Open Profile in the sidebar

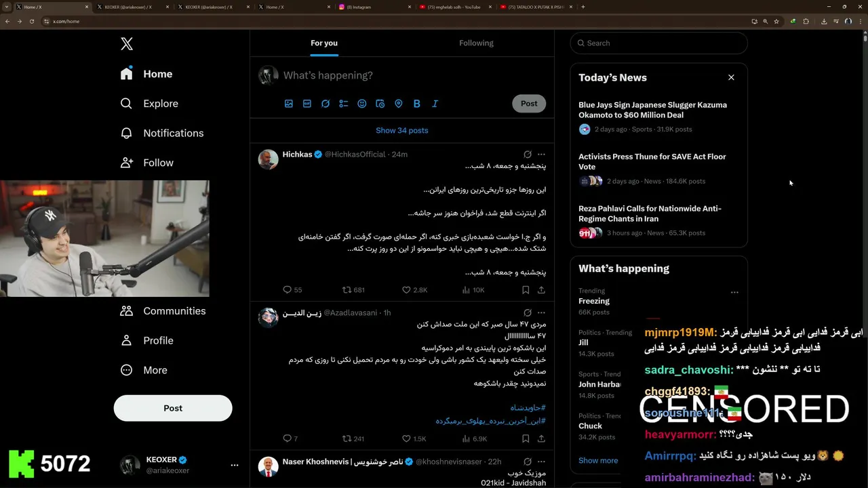pyautogui.click(x=147, y=340)
